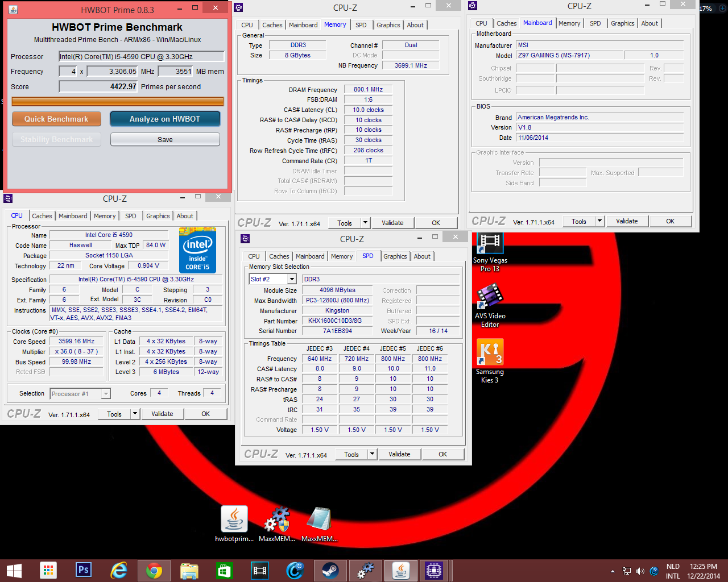Click the Frequency field showing 3,306.05
728x582 pixels.
coord(112,71)
